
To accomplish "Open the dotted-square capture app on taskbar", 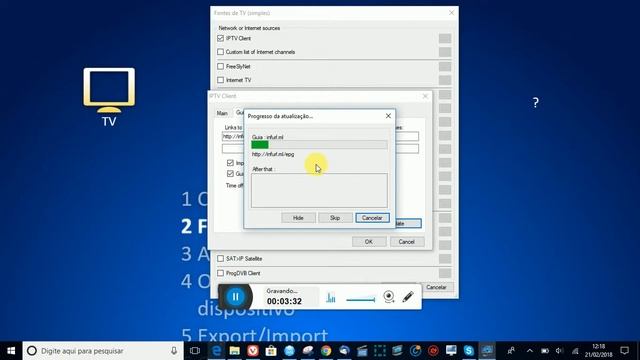I will [380, 351].
